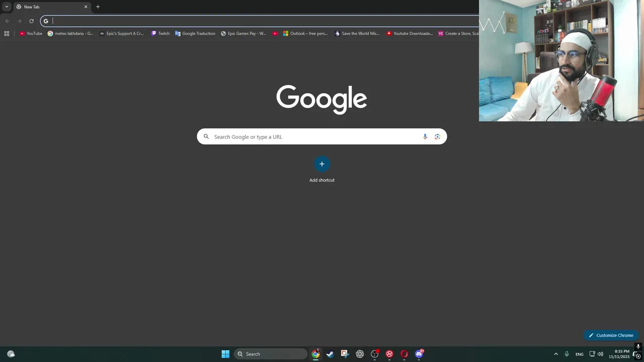The height and width of the screenshot is (362, 644).
Task: Open the unlabeled red YouTube icon bookmark
Action: point(275,34)
